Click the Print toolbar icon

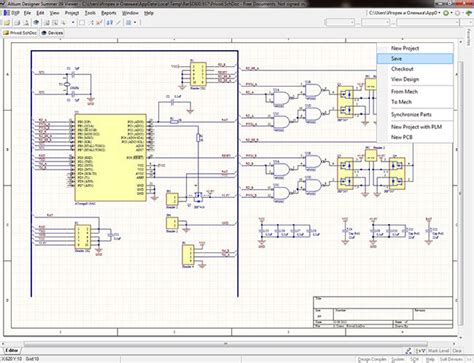(x=17, y=23)
